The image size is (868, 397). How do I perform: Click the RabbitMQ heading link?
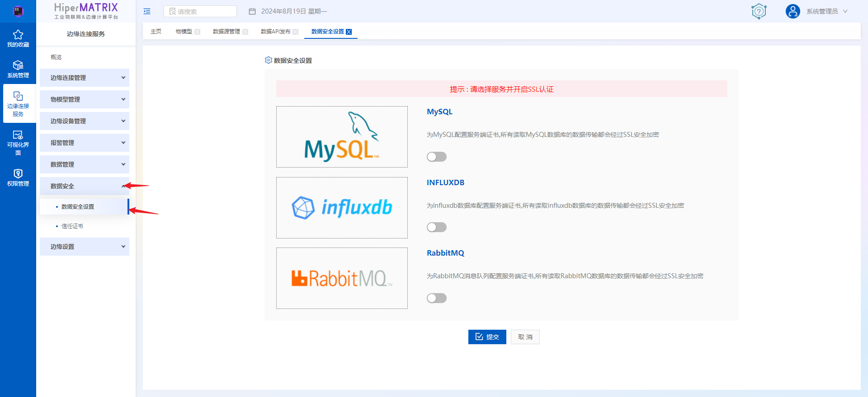point(445,253)
